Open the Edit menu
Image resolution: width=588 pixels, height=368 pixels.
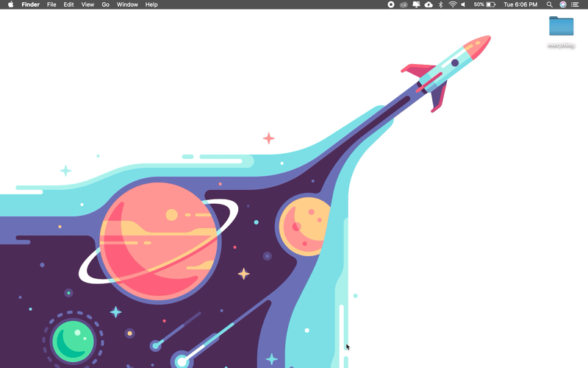tap(68, 4)
